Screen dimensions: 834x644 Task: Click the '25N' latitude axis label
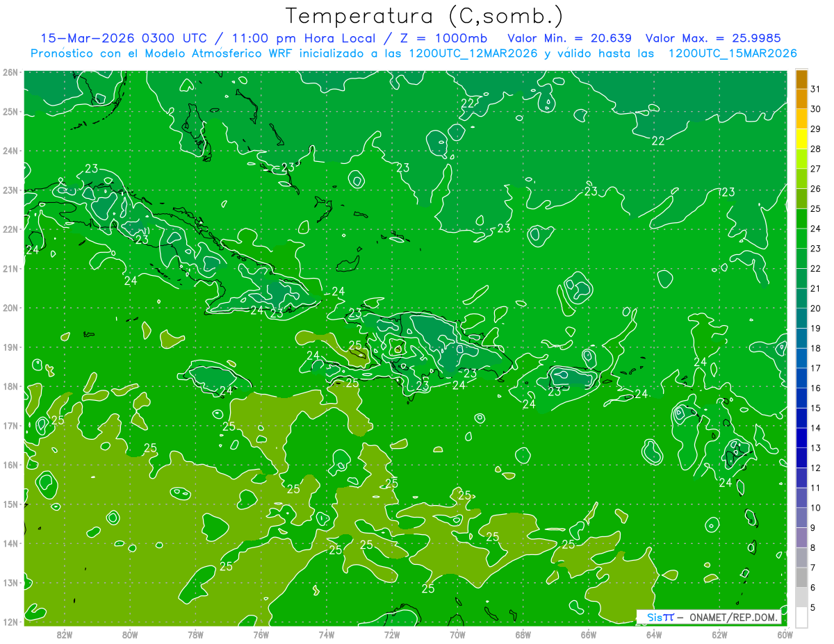pos(10,112)
